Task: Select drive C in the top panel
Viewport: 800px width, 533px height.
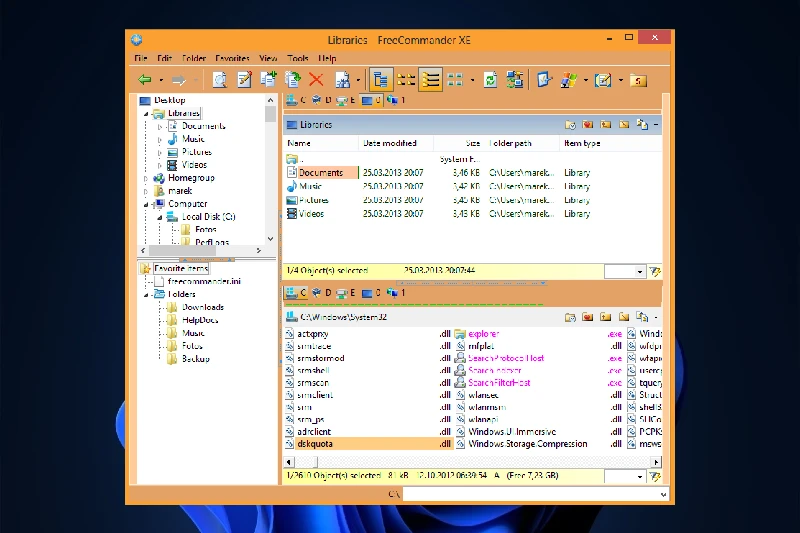Action: tap(296, 100)
